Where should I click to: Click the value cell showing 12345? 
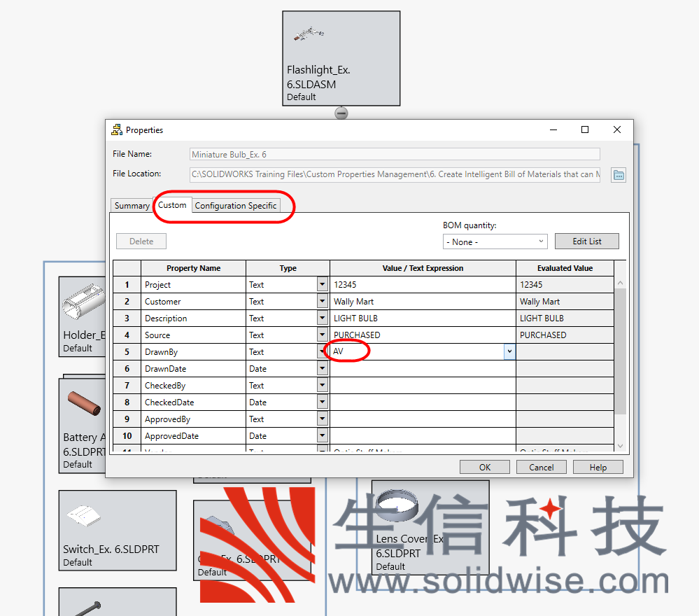coord(423,285)
